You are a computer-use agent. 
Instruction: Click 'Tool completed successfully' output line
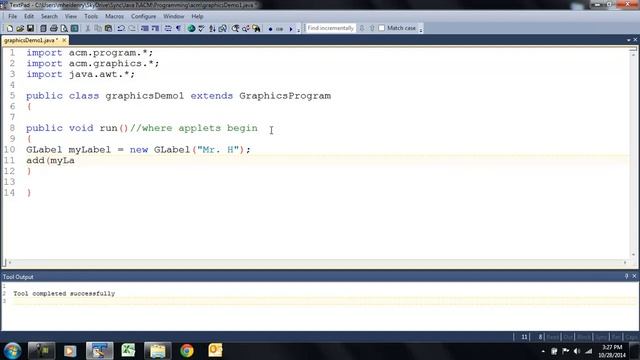click(x=64, y=293)
